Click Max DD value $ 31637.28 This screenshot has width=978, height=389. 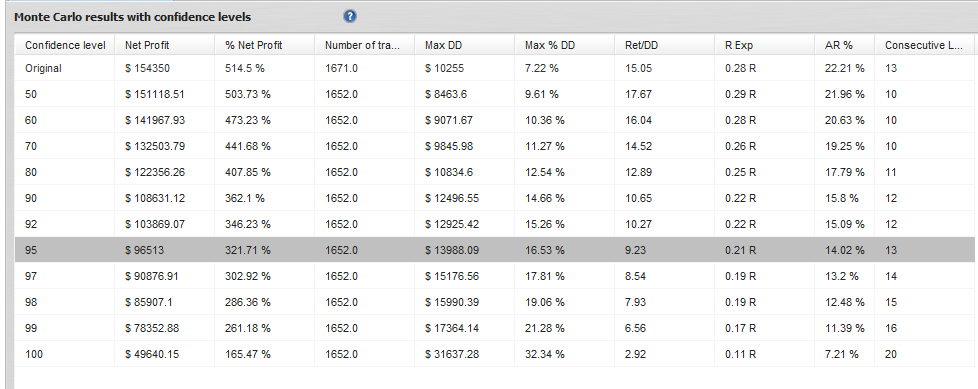(x=452, y=354)
